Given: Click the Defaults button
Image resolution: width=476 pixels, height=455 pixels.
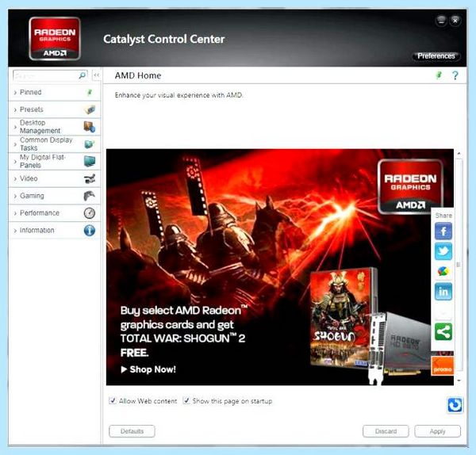Looking at the screenshot, I should coord(132,431).
